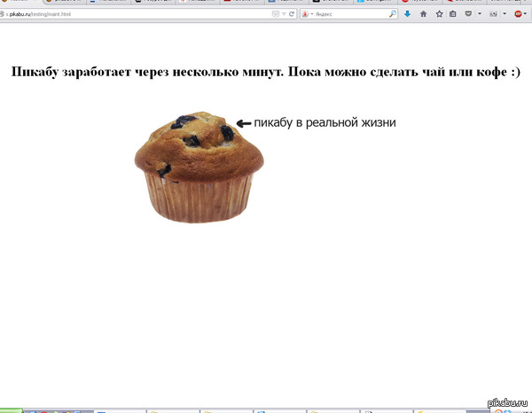This screenshot has width=532, height=413.
Task: Expand the dropdown arrow beside Pocket icon
Action: pos(479,15)
